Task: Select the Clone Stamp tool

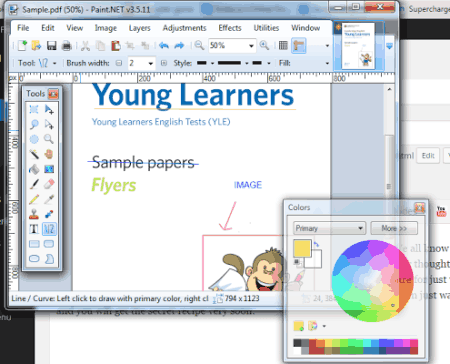Action: coord(34,214)
